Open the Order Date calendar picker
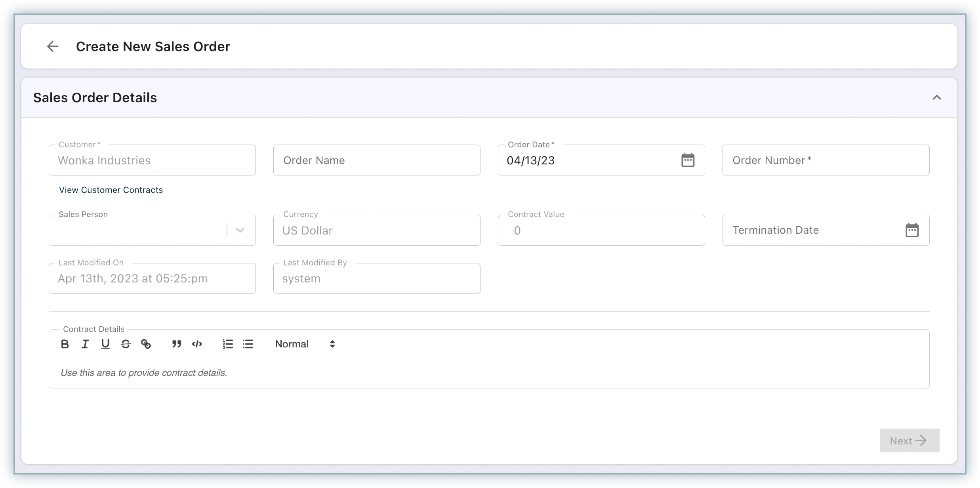 [688, 160]
